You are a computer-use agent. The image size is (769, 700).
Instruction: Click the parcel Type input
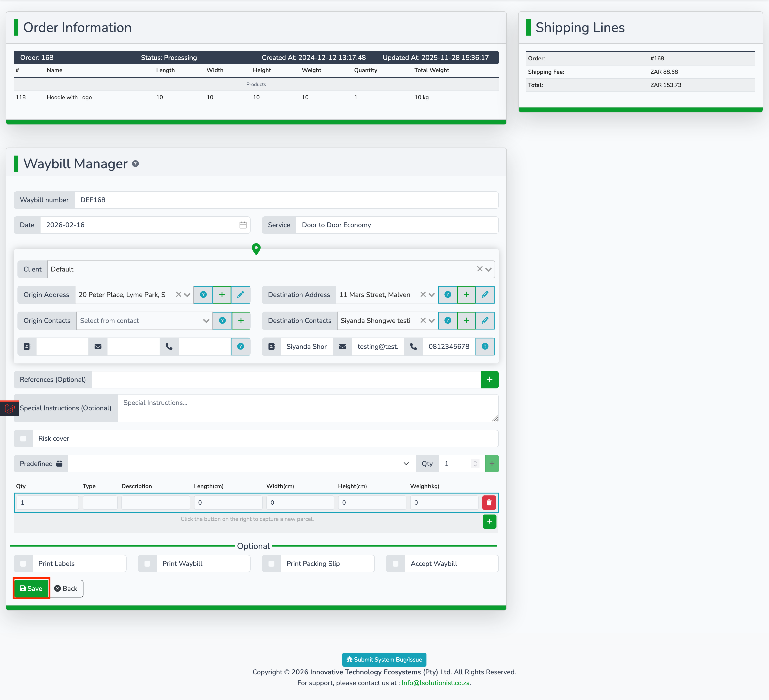point(100,503)
